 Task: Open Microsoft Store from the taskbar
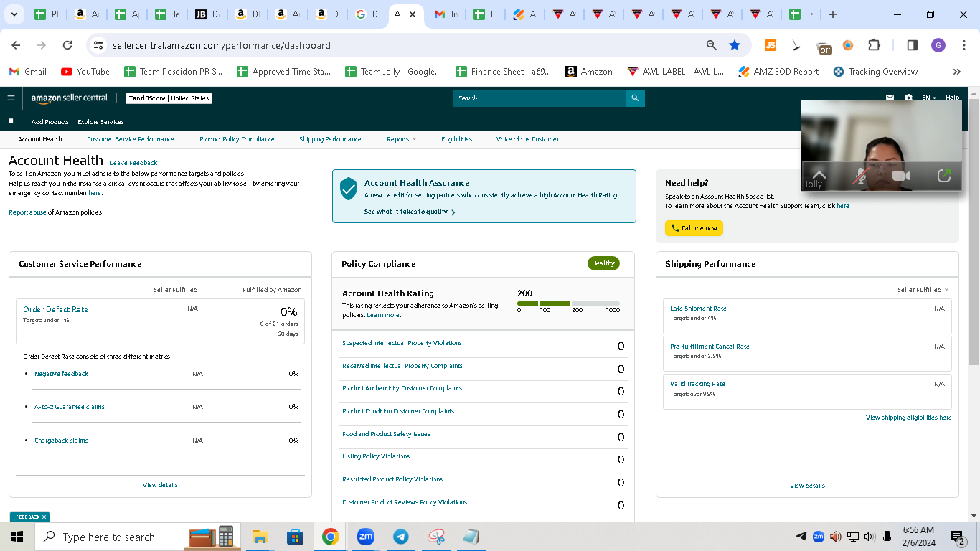(295, 537)
